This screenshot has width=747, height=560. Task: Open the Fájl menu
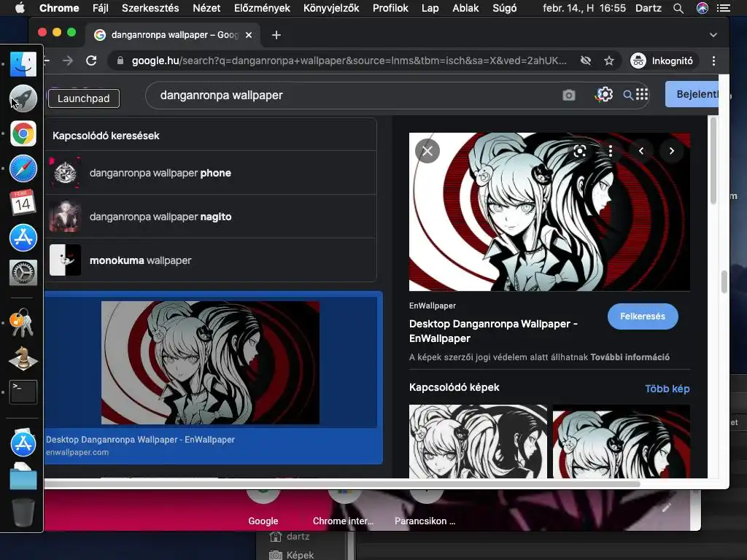point(100,8)
